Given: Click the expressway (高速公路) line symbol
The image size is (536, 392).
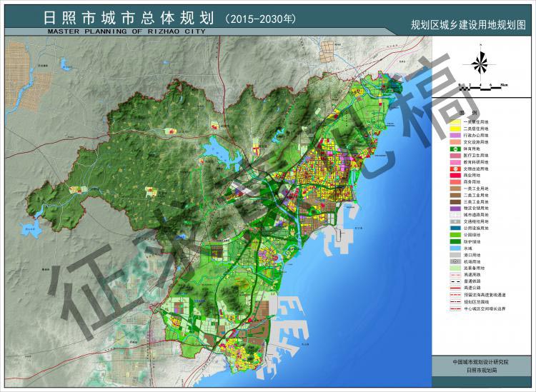Looking at the screenshot, I should coord(455,288).
